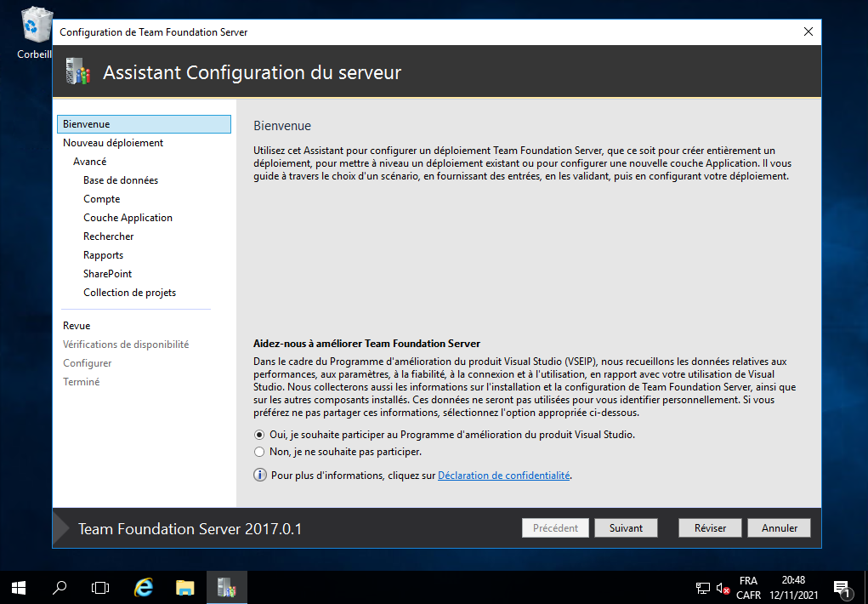Image resolution: width=868 pixels, height=604 pixels.
Task: Go to Nouveau déploiement step
Action: pos(113,143)
